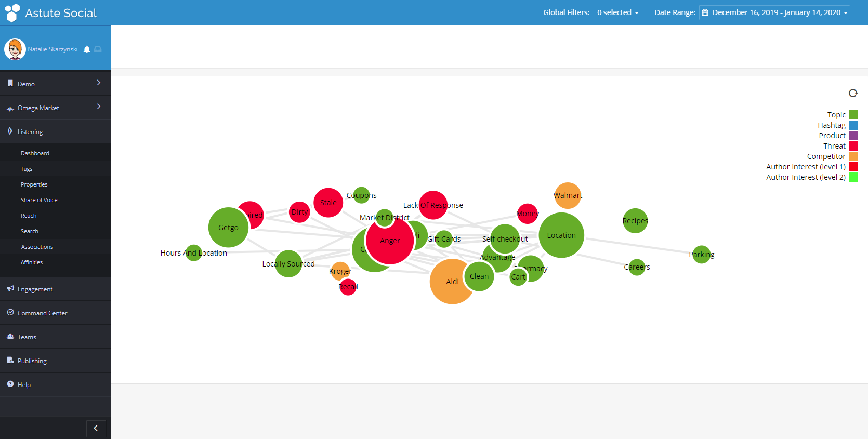Expand the Demo menu chevron
The width and height of the screenshot is (868, 439).
pos(99,83)
